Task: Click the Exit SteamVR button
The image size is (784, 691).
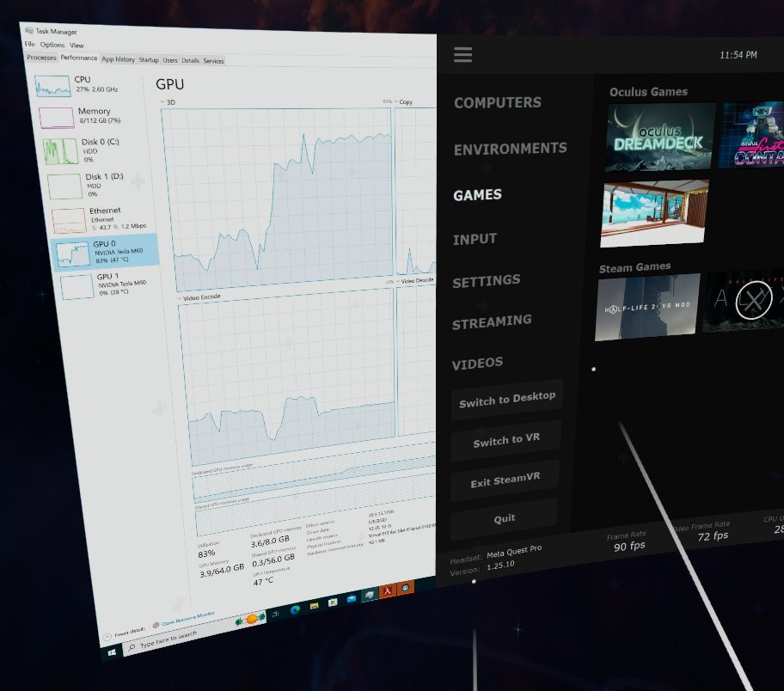Action: (x=504, y=481)
